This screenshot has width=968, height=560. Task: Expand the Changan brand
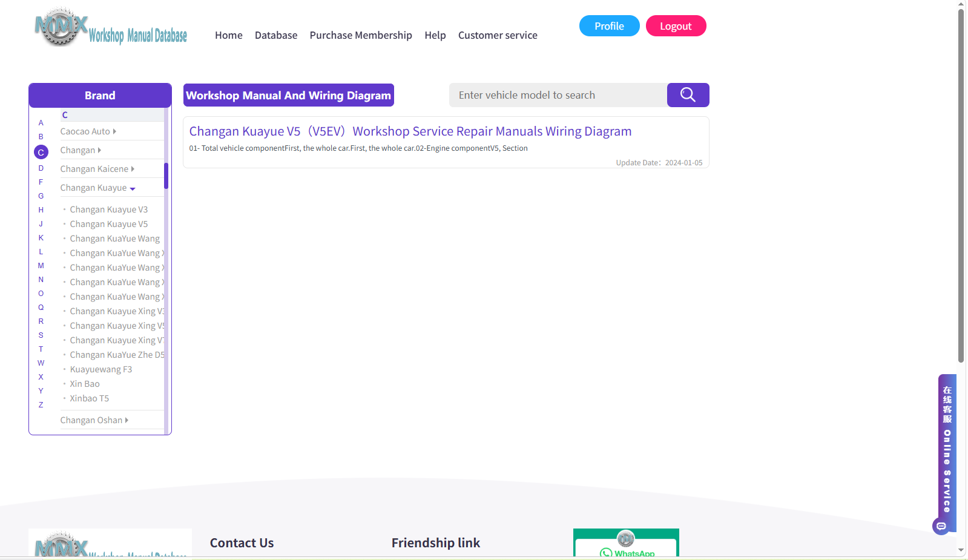tap(81, 150)
